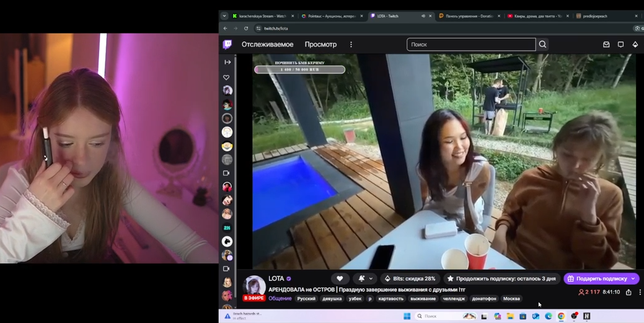The image size is (644, 323).
Task: Click the Get Bits diamond icon
Action: [x=635, y=45]
